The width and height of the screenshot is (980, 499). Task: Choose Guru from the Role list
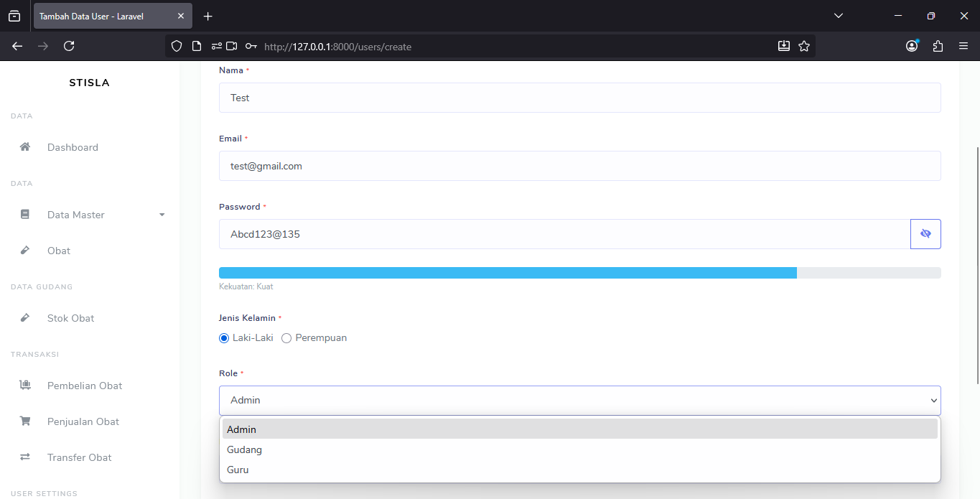click(x=238, y=470)
